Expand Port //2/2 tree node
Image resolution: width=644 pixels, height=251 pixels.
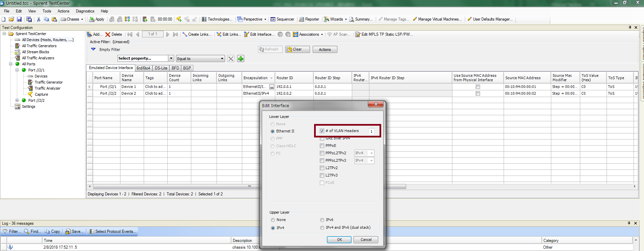tap(17, 100)
